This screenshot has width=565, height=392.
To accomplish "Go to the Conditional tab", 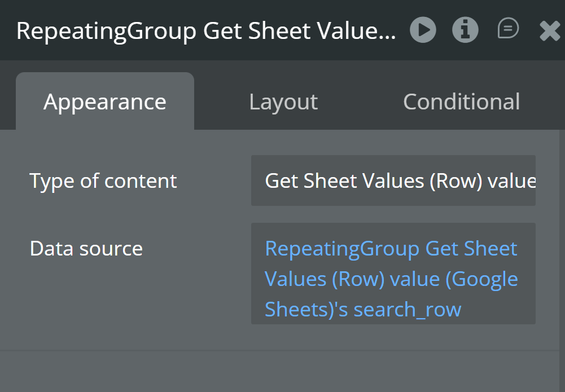I will (461, 102).
